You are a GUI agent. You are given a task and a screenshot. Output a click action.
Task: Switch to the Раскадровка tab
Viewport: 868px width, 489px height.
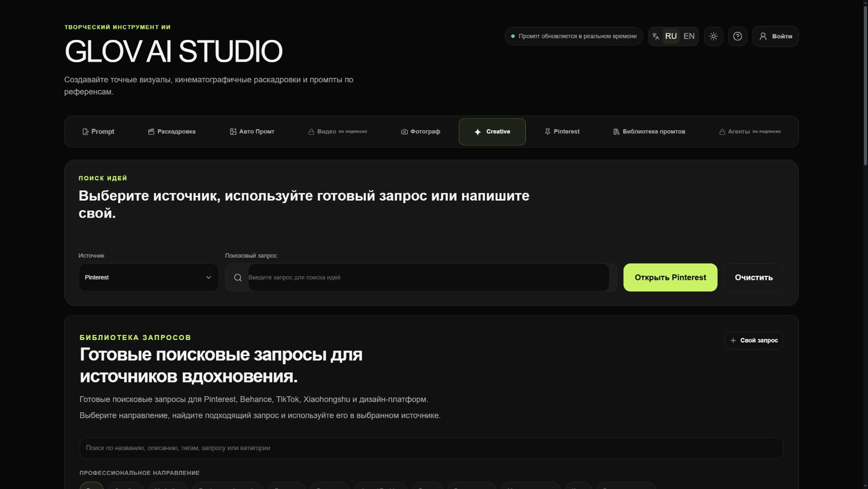(172, 132)
